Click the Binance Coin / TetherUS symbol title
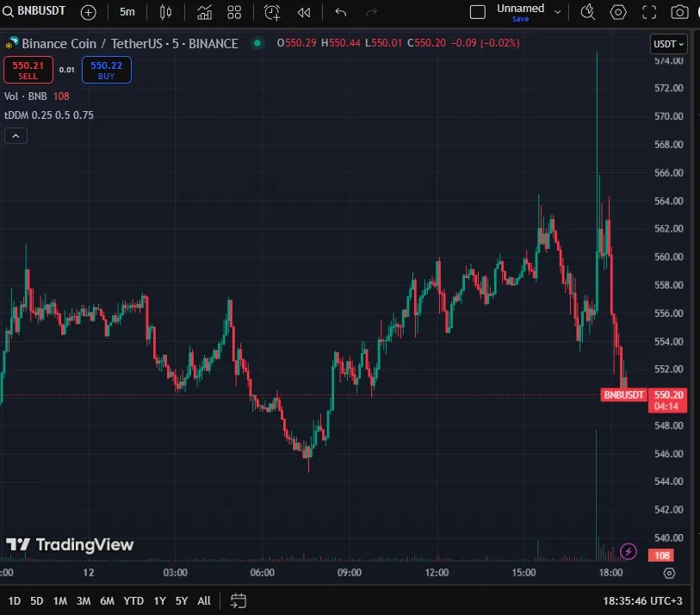 (x=129, y=43)
